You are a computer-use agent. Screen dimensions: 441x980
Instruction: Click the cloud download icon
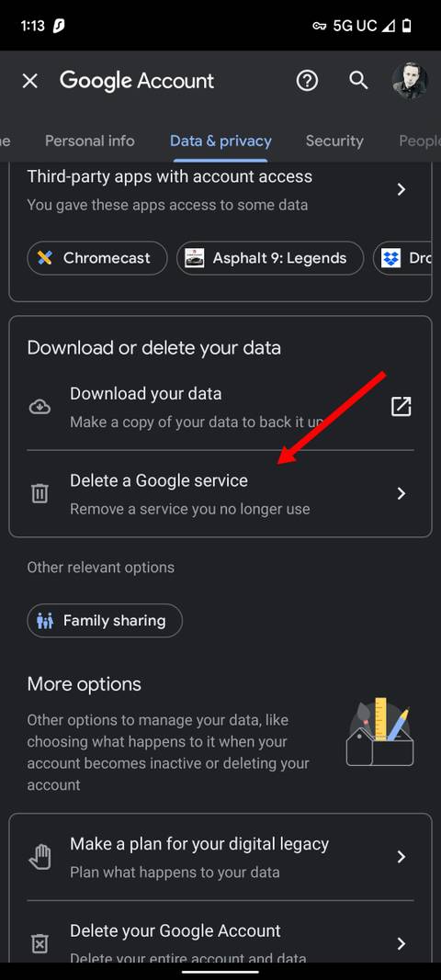(x=40, y=407)
